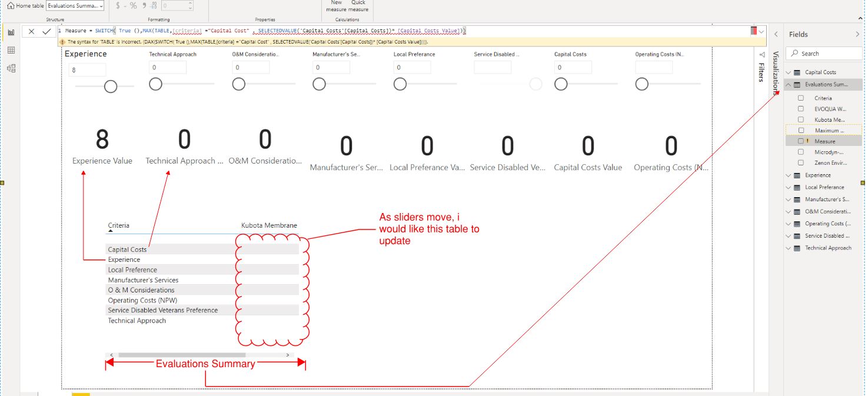
Task: Cancel the formula with the X icon
Action: tap(32, 32)
